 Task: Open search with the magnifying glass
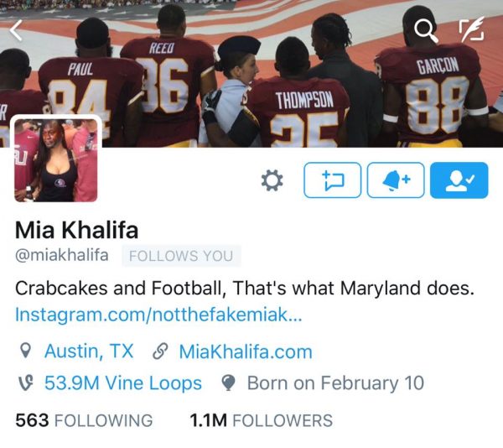(x=426, y=30)
